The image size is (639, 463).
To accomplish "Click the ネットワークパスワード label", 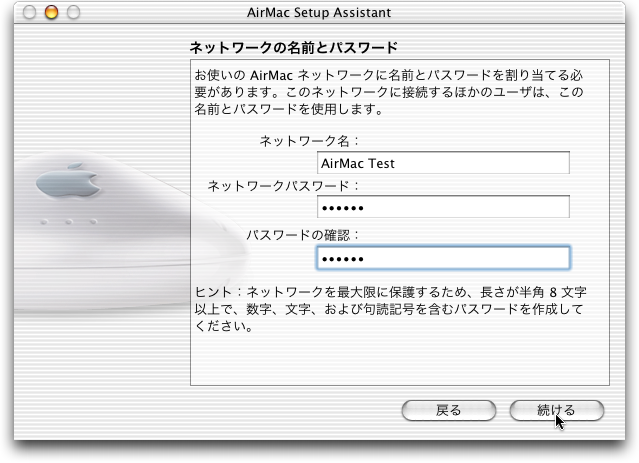I will click(283, 186).
